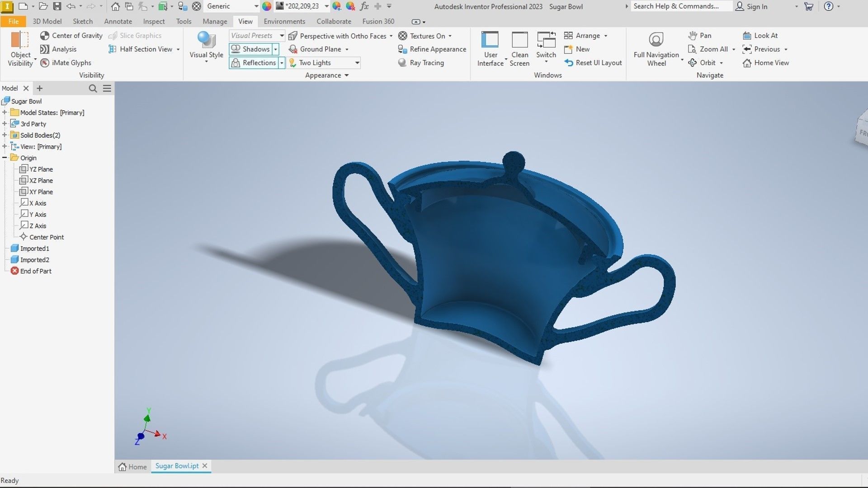
Task: Activate the Clean Screen mode icon
Action: pyautogui.click(x=519, y=40)
